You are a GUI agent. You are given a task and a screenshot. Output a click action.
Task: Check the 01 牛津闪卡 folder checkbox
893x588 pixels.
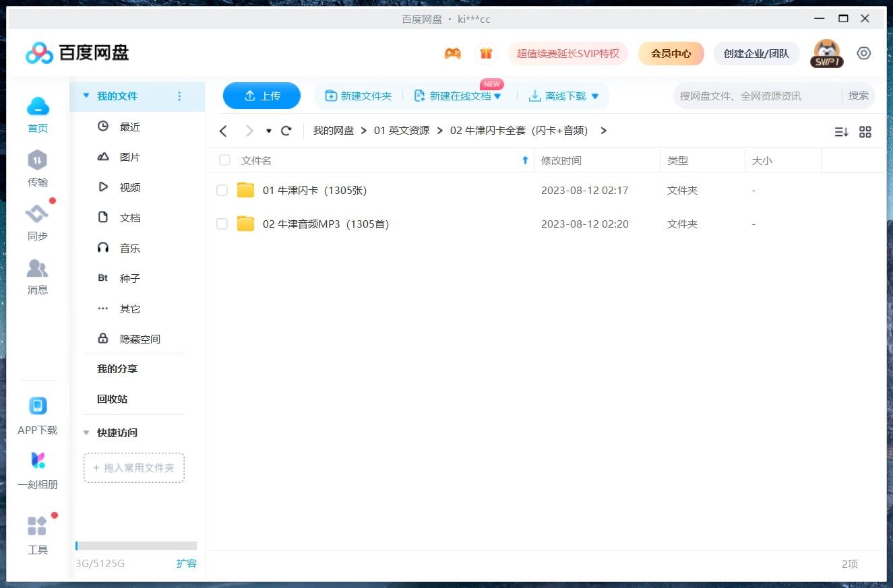pos(222,190)
